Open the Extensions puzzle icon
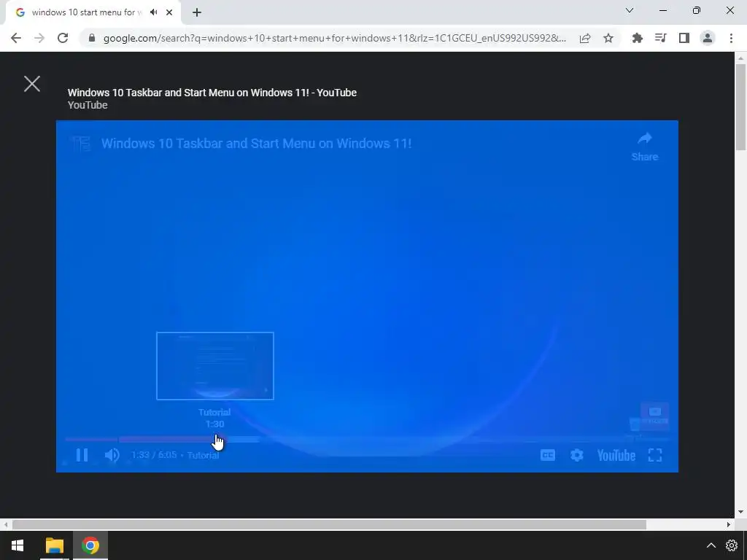The height and width of the screenshot is (560, 747). 637,38
